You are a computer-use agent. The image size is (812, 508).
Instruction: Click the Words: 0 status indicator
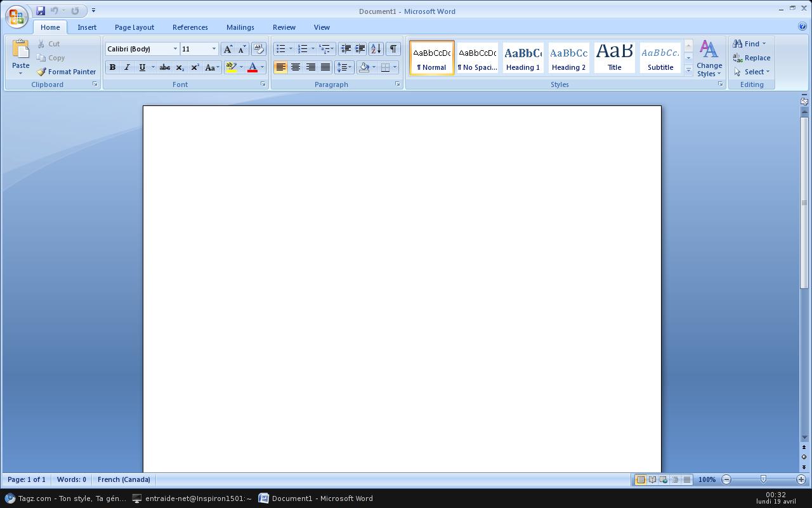coord(72,479)
